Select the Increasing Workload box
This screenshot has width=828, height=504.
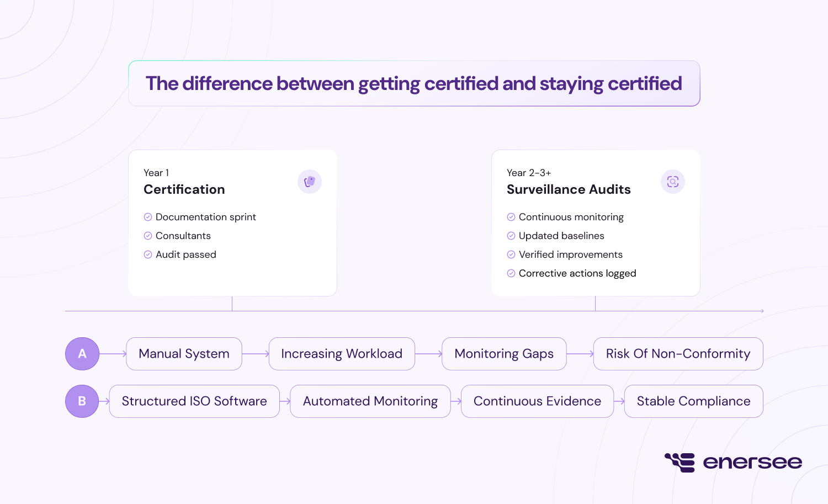[341, 354]
